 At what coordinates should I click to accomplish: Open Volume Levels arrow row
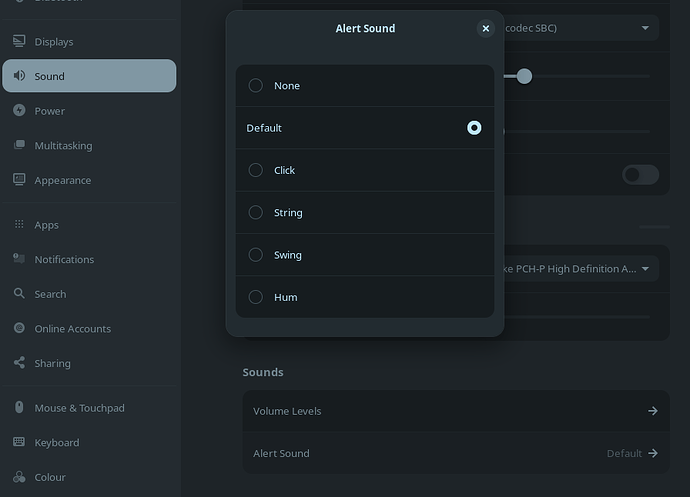point(456,411)
